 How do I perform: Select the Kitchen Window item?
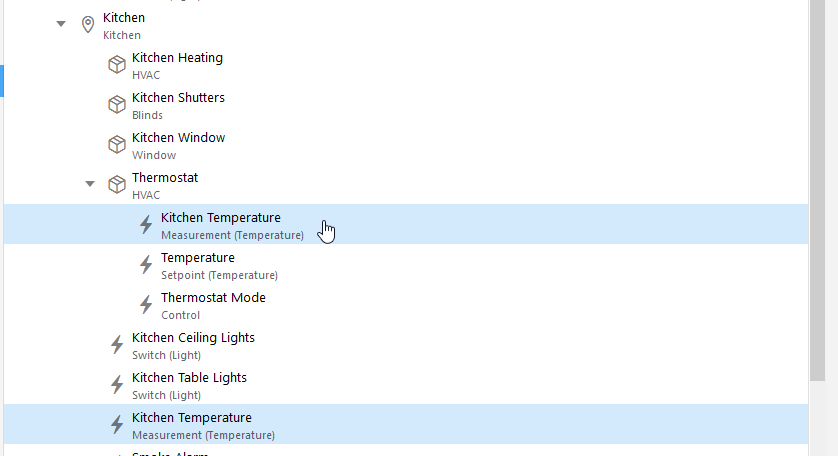pos(178,145)
